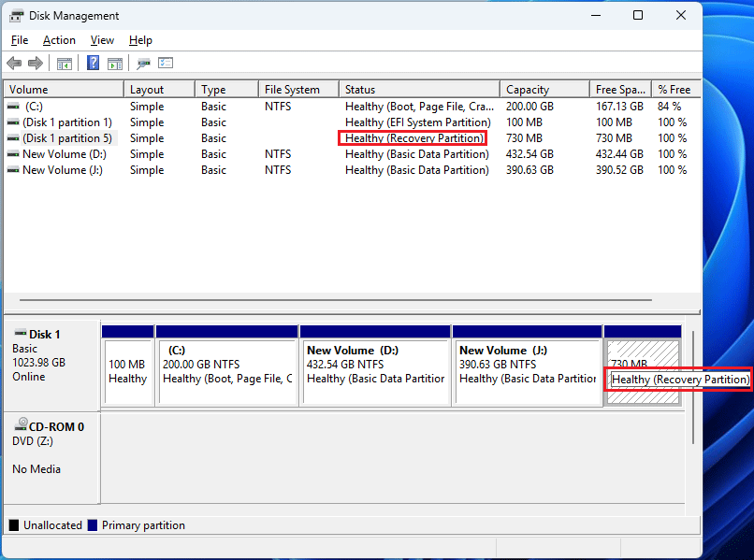
Task: Sort by the Volume column header
Action: coord(64,90)
